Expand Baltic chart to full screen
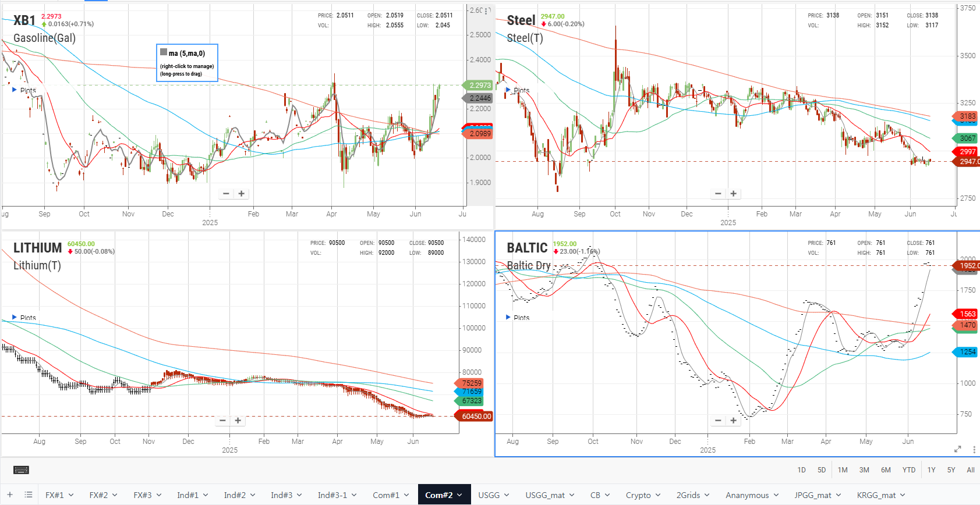The width and height of the screenshot is (980, 505). point(957,449)
